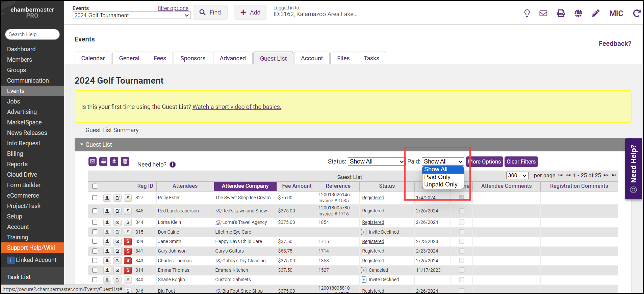The width and height of the screenshot is (644, 294).
Task: Click the purple trash can delete icon
Action: coord(125,161)
